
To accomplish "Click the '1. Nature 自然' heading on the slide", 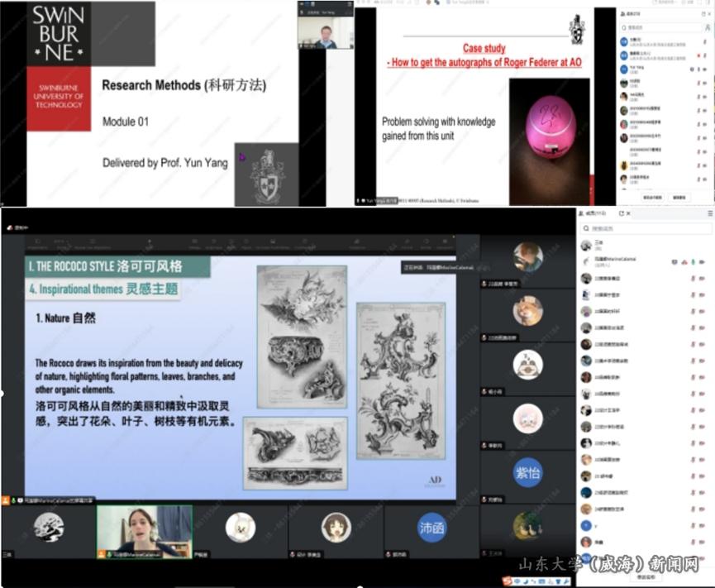I will pyautogui.click(x=65, y=318).
